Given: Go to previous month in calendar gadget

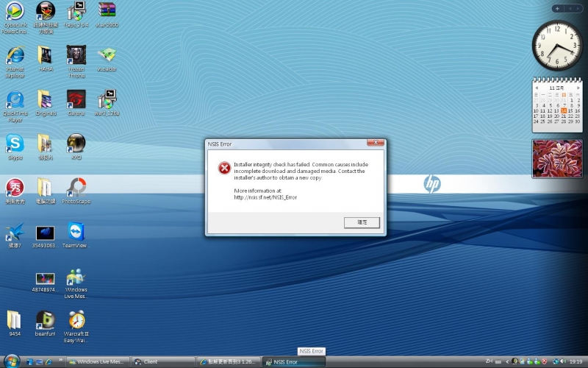Looking at the screenshot, I should click(537, 88).
